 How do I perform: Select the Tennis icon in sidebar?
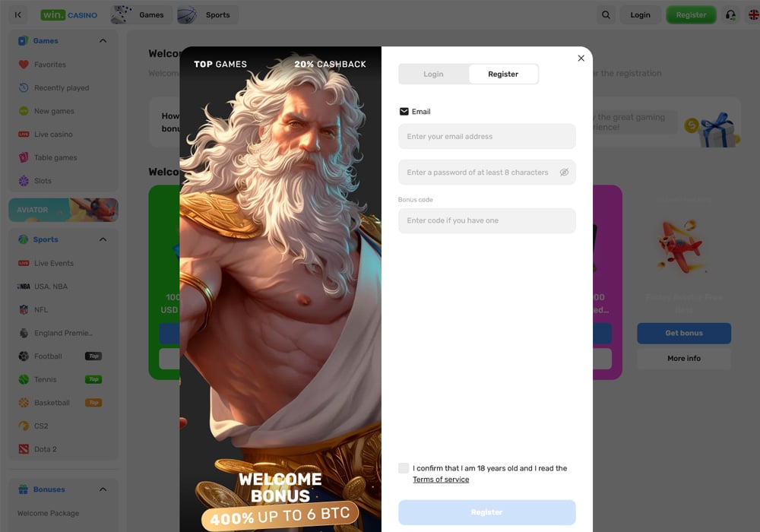click(23, 379)
